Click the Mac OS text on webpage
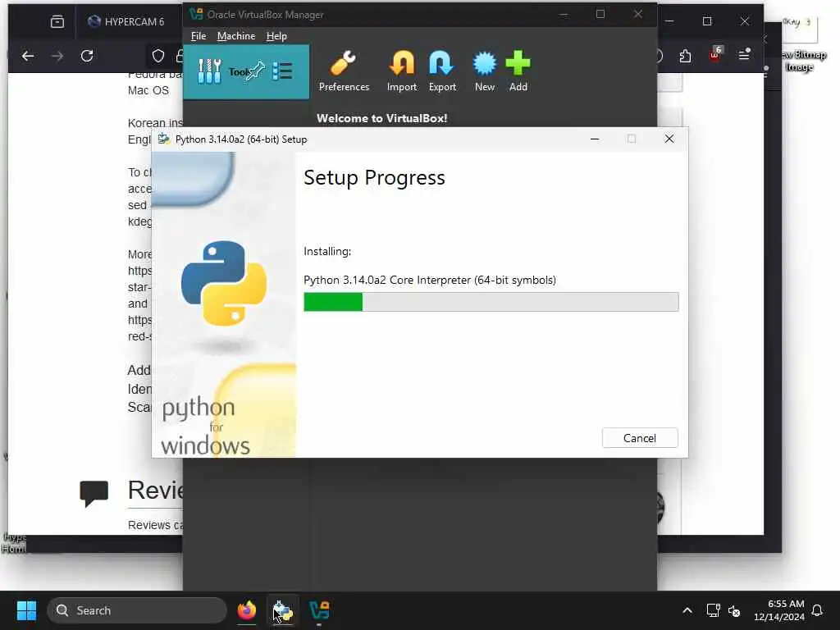840x630 pixels. [148, 90]
